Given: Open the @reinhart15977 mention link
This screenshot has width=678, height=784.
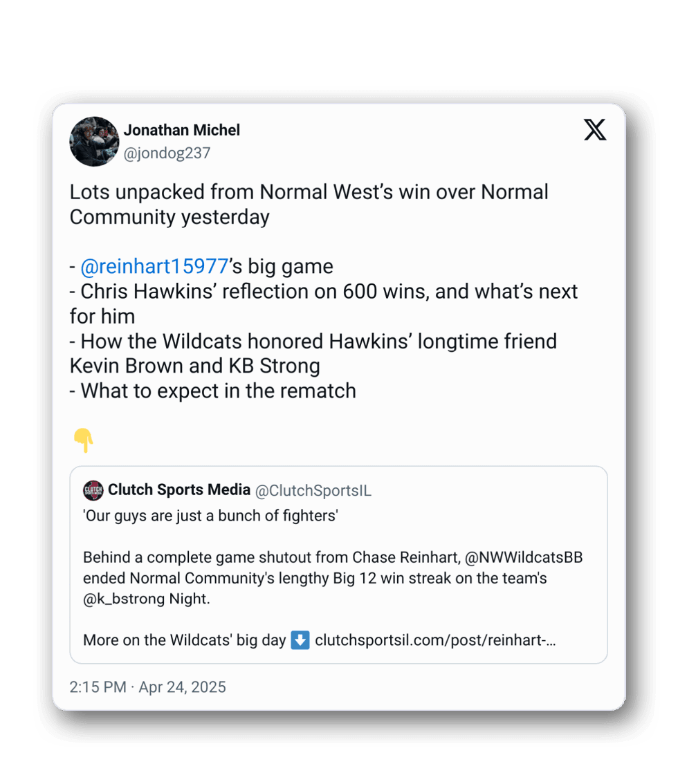Looking at the screenshot, I should click(x=154, y=266).
